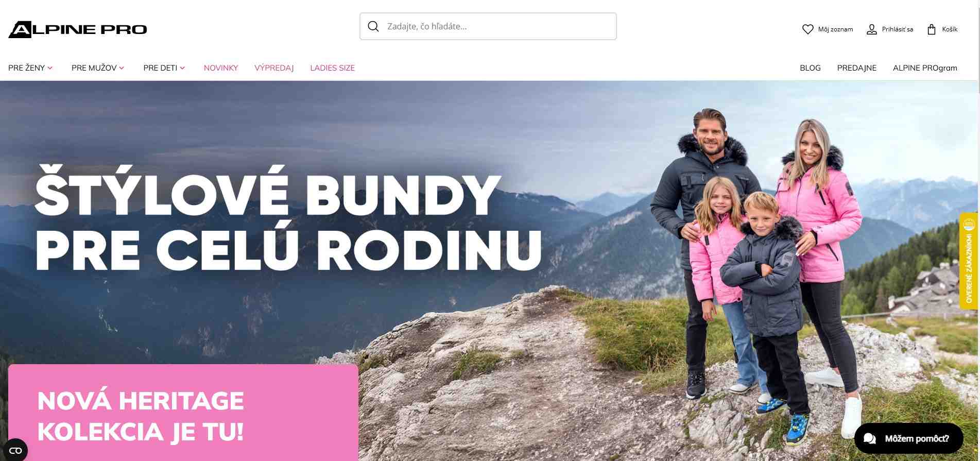Open the shopping bag cart icon
Viewport: 980px width, 461px height.
(931, 29)
